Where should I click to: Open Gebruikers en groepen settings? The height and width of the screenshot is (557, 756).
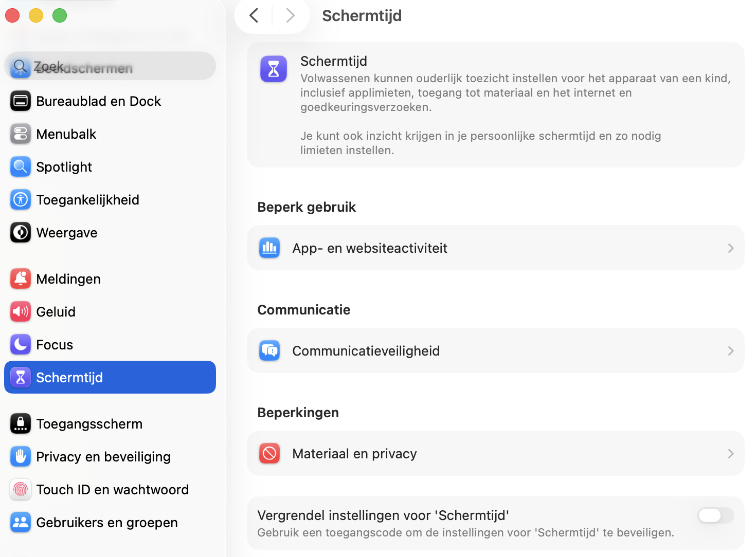click(107, 522)
